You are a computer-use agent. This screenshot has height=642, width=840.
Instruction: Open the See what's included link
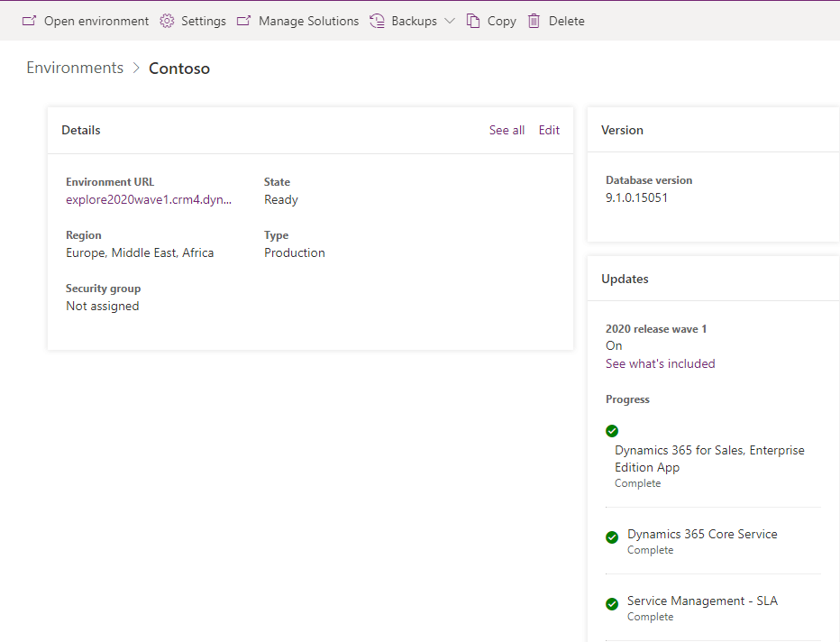(661, 363)
